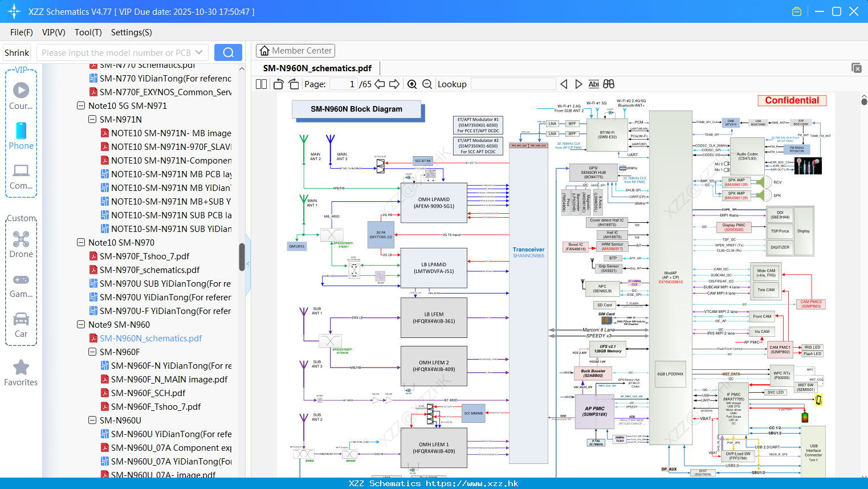Collapse the left panel splitter handle
868x489 pixels.
(x=248, y=264)
